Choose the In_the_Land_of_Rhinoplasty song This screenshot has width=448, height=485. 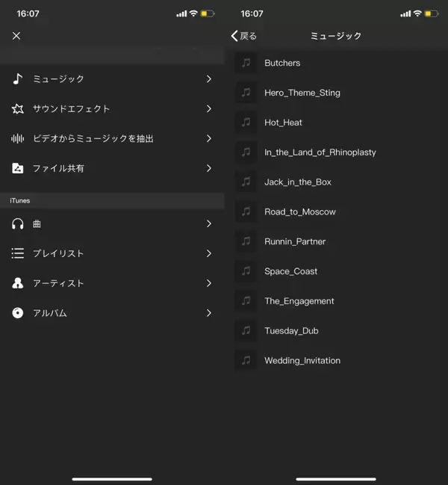click(320, 152)
